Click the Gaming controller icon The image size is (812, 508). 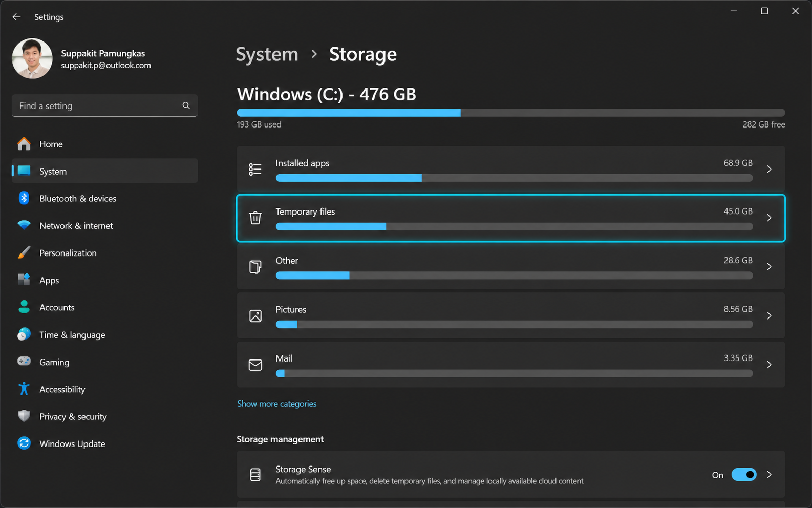24,362
